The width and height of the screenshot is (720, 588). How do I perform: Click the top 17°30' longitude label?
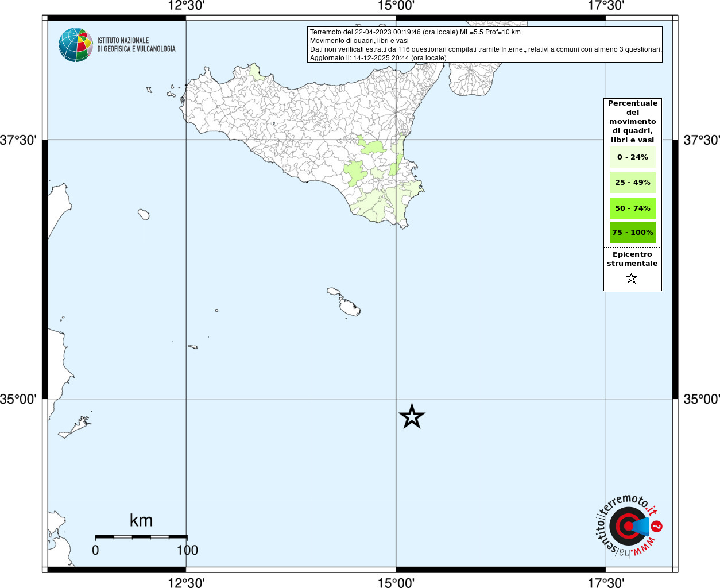point(606,6)
